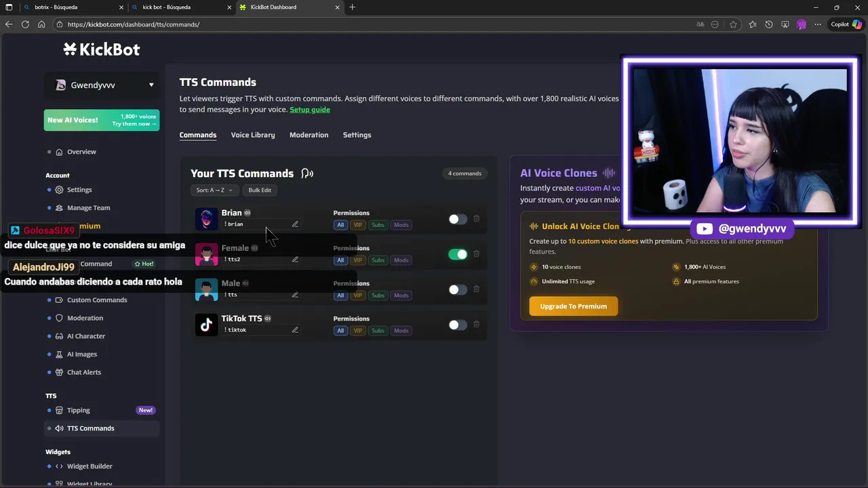Switch to the 'kick bot - Búsqueda' tab
The image size is (868, 488).
(180, 7)
